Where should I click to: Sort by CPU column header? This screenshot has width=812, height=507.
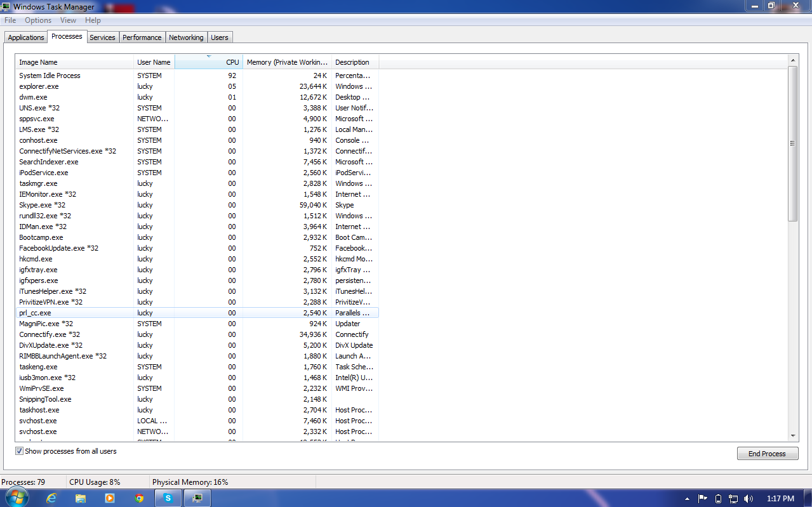pyautogui.click(x=209, y=62)
